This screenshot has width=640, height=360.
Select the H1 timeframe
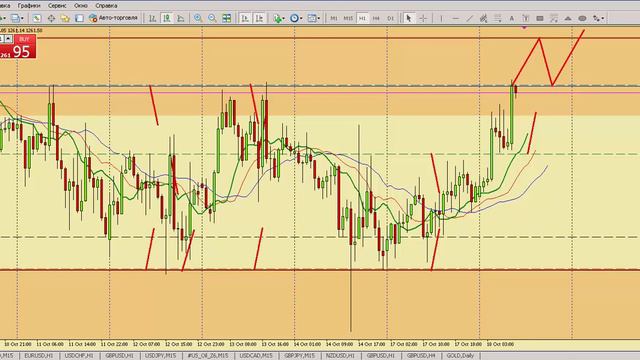[x=362, y=18]
